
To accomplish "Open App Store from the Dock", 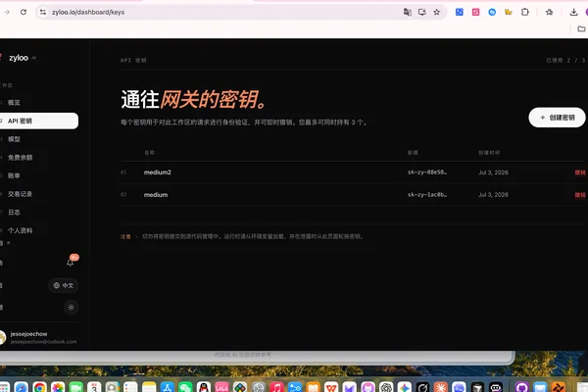I will click(x=168, y=387).
